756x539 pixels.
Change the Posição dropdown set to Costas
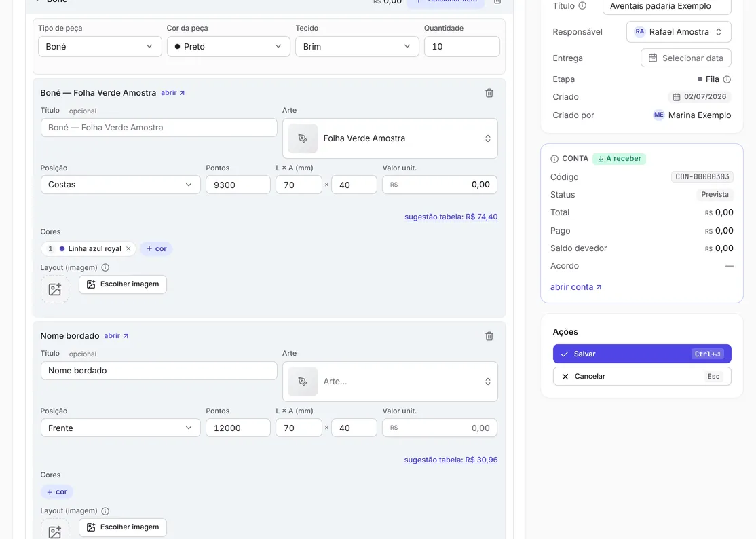click(x=121, y=185)
